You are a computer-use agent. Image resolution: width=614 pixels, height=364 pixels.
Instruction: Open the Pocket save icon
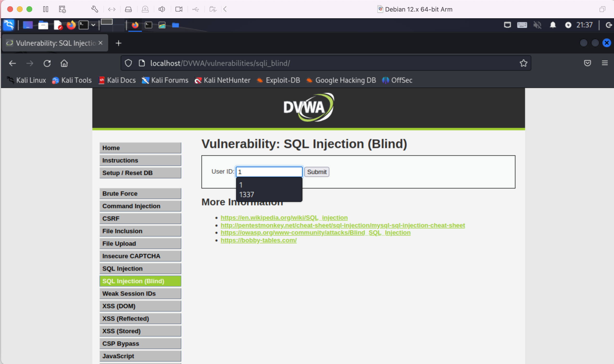588,63
